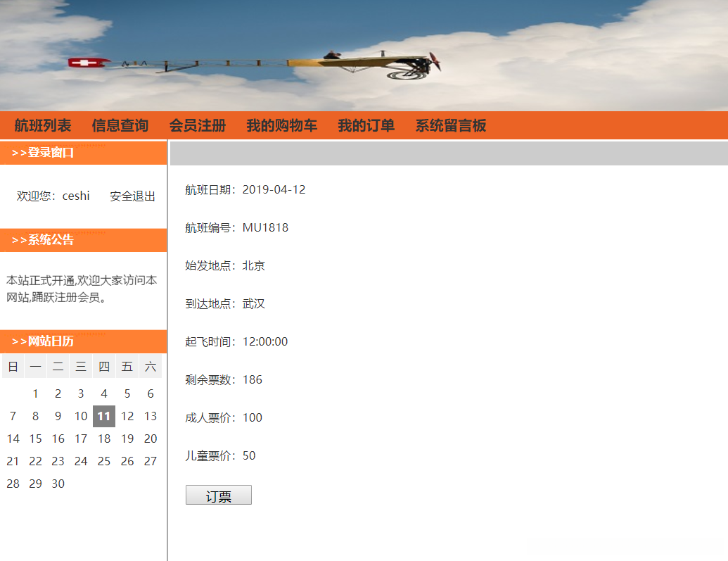728x561 pixels.
Task: Click 安全退出 to log out
Action: tap(132, 196)
